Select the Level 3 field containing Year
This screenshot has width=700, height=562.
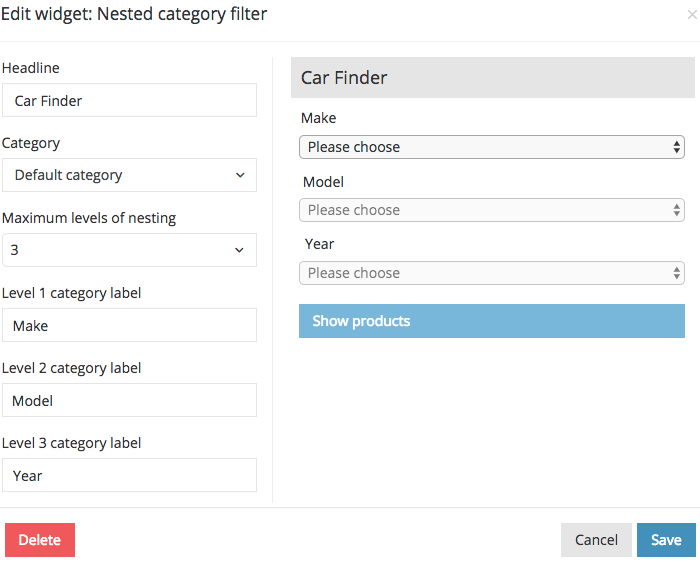(129, 476)
